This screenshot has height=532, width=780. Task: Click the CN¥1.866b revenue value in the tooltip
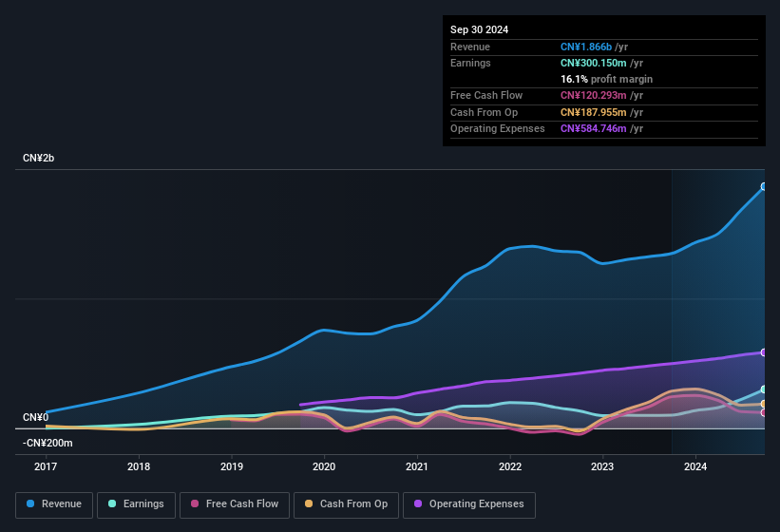(x=586, y=47)
